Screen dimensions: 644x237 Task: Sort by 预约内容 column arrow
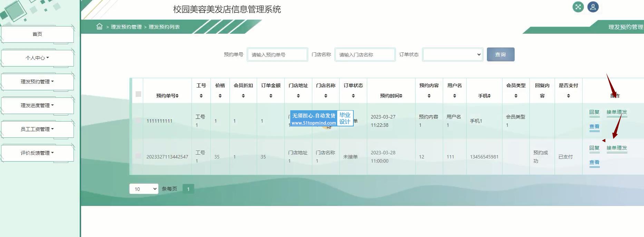point(429,96)
